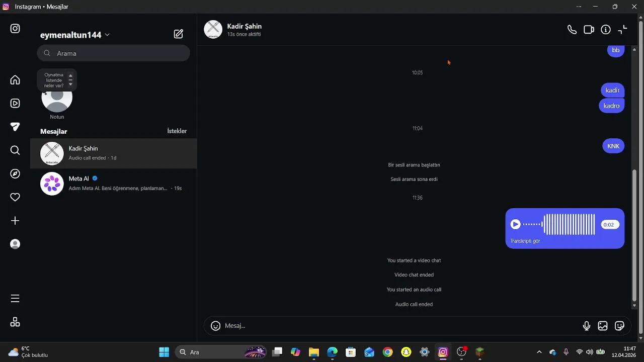Viewport: 644px width, 362px height.
Task: Open Snapchat from taskbar
Action: coord(406,352)
